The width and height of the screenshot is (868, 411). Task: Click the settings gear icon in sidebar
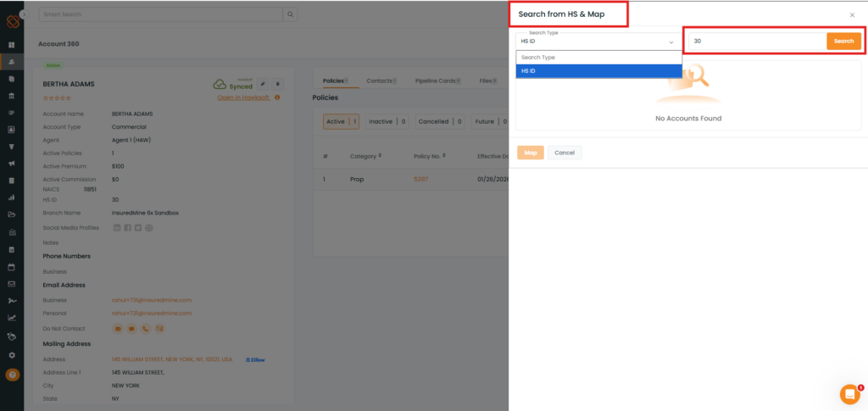[x=12, y=355]
